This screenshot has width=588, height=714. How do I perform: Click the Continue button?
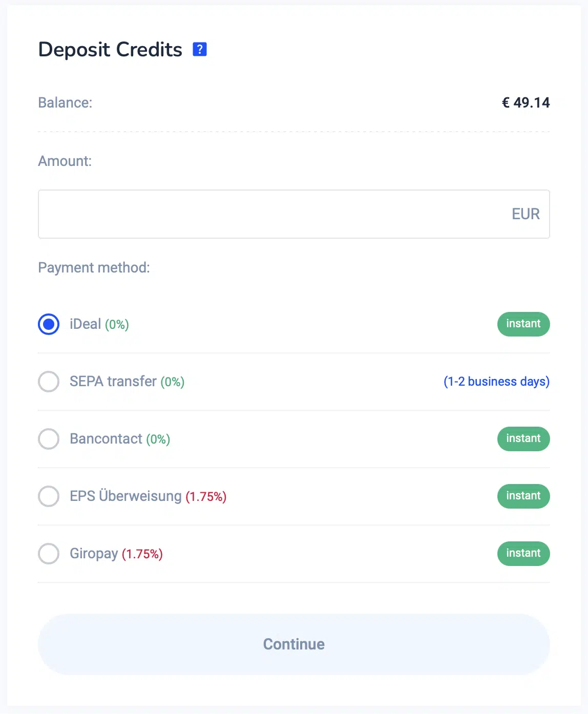(x=294, y=644)
